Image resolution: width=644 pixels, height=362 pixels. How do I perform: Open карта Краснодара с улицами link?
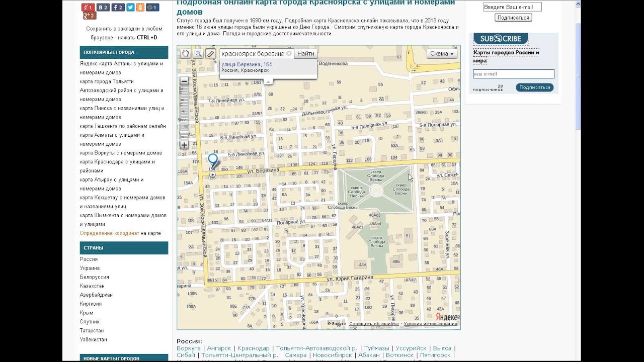pyautogui.click(x=117, y=166)
